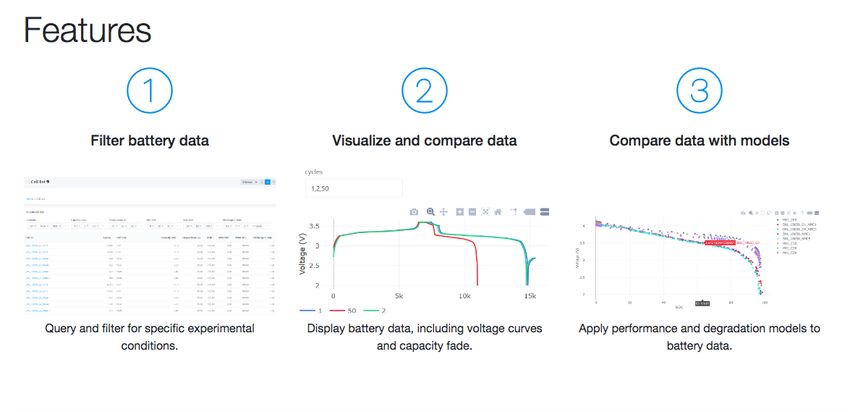The height and width of the screenshot is (412, 850).
Task: Click the cycles input field showing 1,2,50
Action: point(353,188)
